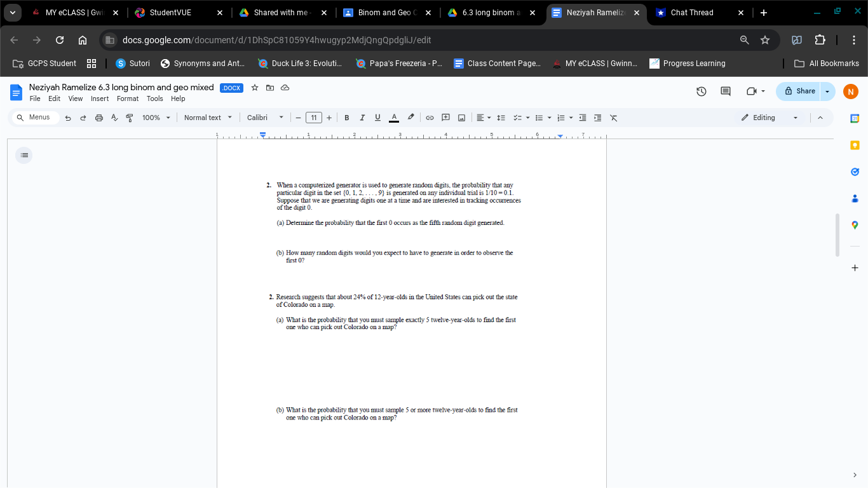The width and height of the screenshot is (868, 488).
Task: Open Google Keep side panel
Action: [855, 146]
